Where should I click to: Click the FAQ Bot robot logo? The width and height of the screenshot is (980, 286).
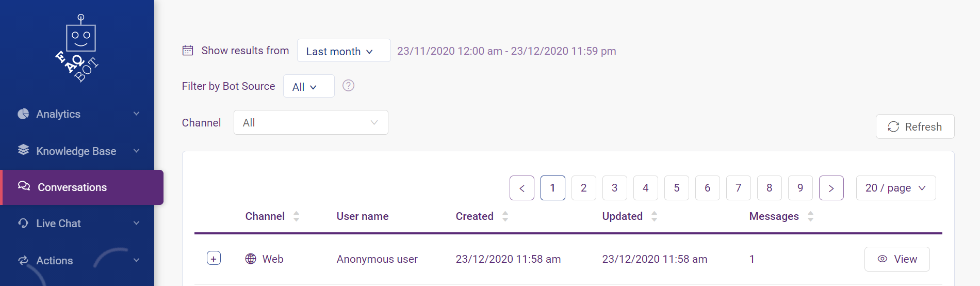[77, 48]
